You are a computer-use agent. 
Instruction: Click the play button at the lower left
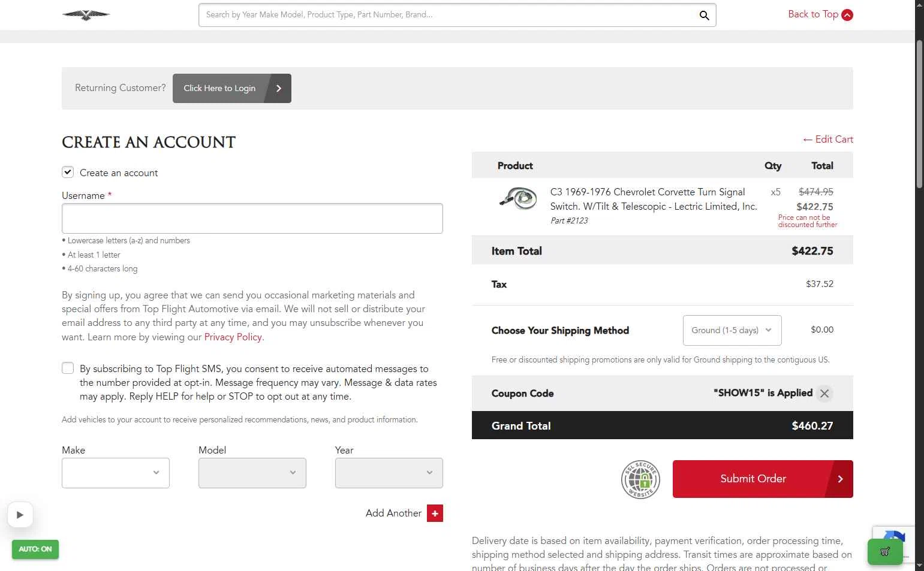click(20, 515)
